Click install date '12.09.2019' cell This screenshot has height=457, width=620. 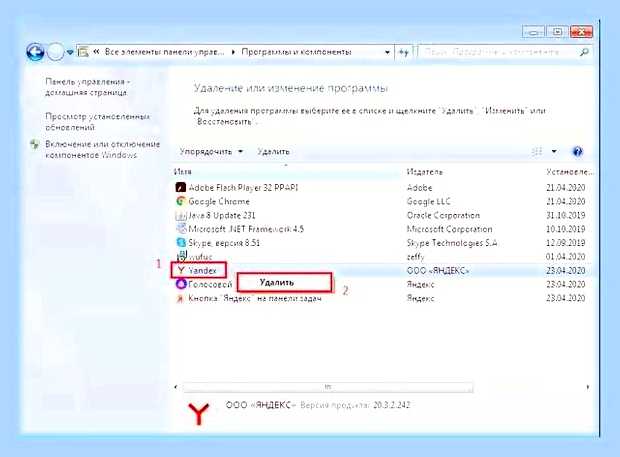566,243
